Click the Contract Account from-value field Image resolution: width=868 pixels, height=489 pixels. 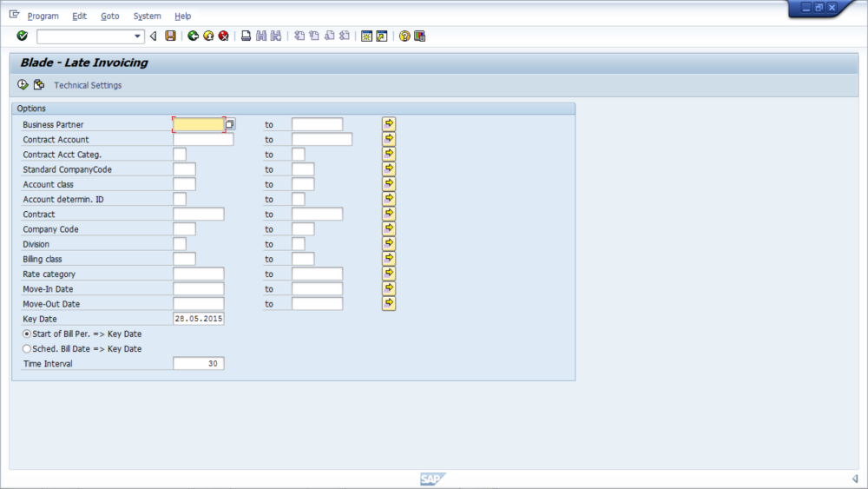pyautogui.click(x=203, y=140)
